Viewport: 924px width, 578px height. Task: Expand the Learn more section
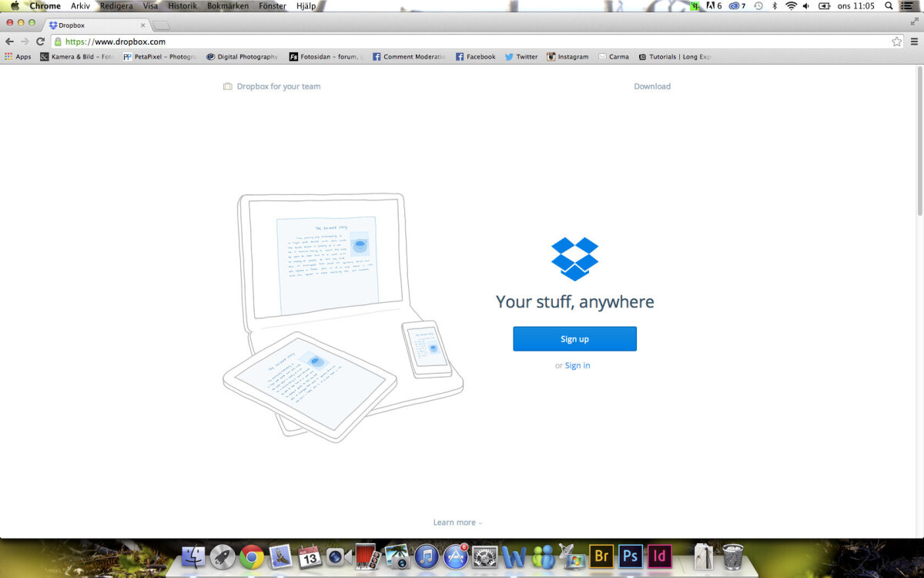457,523
